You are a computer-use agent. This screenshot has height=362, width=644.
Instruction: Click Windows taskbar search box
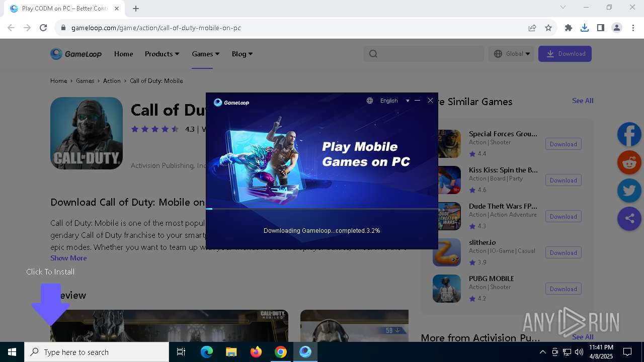(x=97, y=352)
